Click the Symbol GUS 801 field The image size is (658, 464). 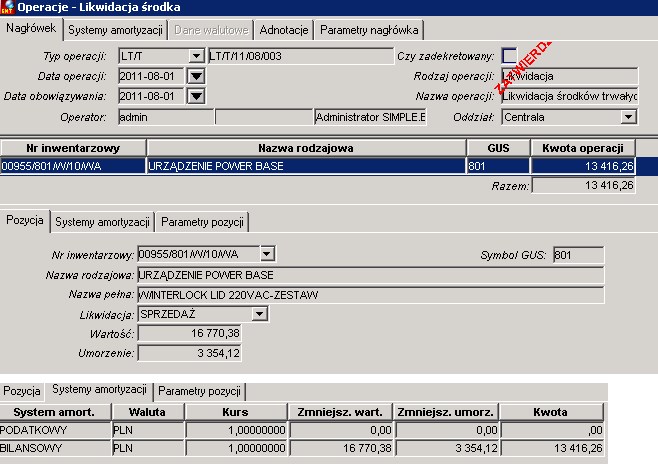[x=579, y=255]
